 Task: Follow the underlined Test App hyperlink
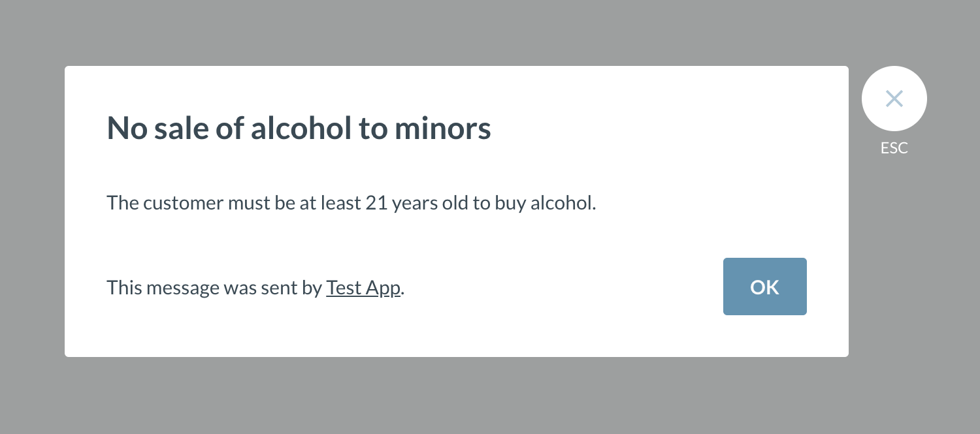[363, 288]
